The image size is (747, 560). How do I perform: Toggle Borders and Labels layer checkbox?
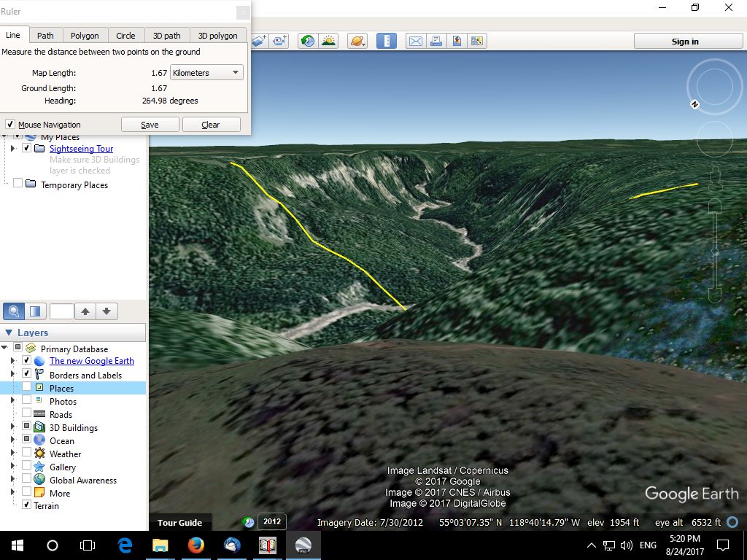coord(27,373)
